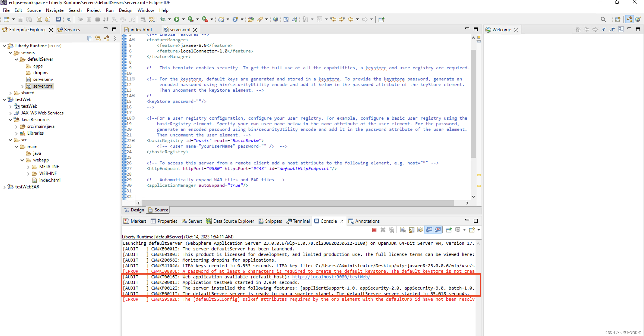The height and width of the screenshot is (336, 644).
Task: Toggle show console on standard error changes
Action: (x=438, y=230)
